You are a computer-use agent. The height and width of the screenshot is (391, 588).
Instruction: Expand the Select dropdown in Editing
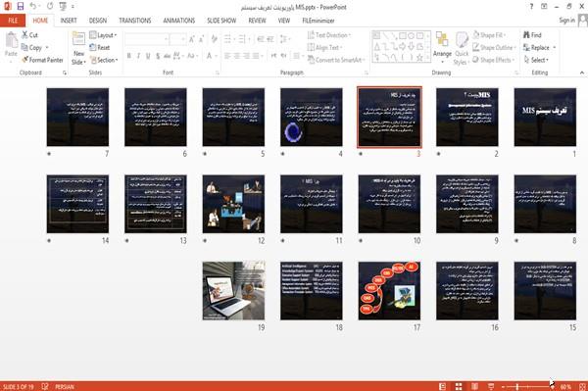(x=536, y=60)
